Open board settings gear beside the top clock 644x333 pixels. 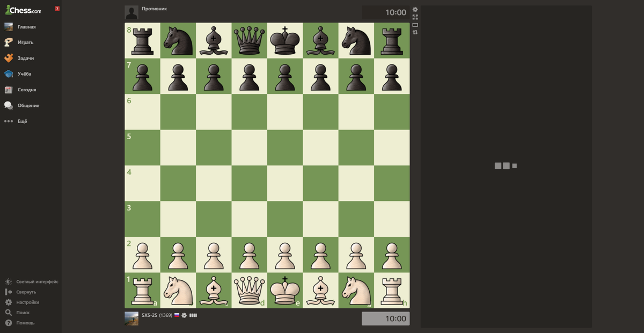tap(415, 10)
